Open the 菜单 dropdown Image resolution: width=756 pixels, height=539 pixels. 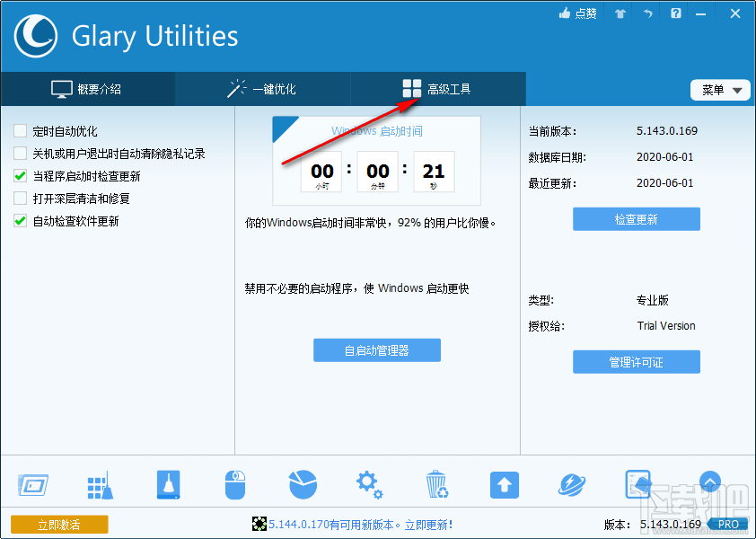click(x=720, y=90)
